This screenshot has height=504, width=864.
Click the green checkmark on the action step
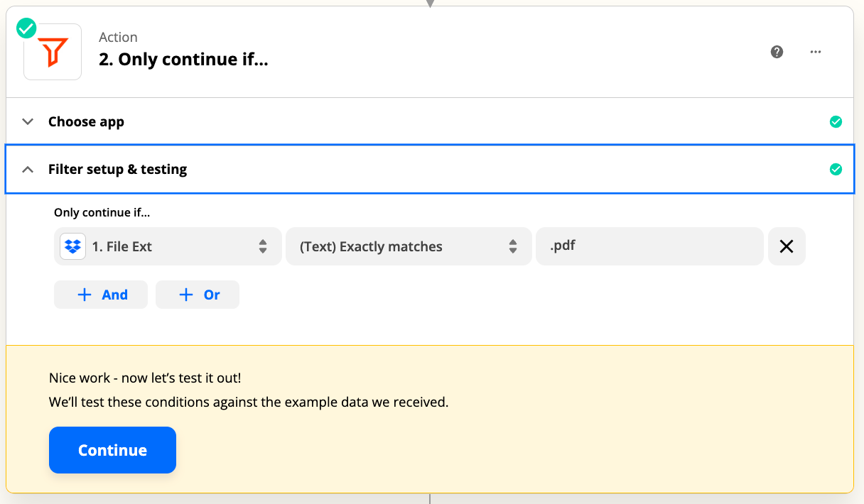(x=26, y=28)
